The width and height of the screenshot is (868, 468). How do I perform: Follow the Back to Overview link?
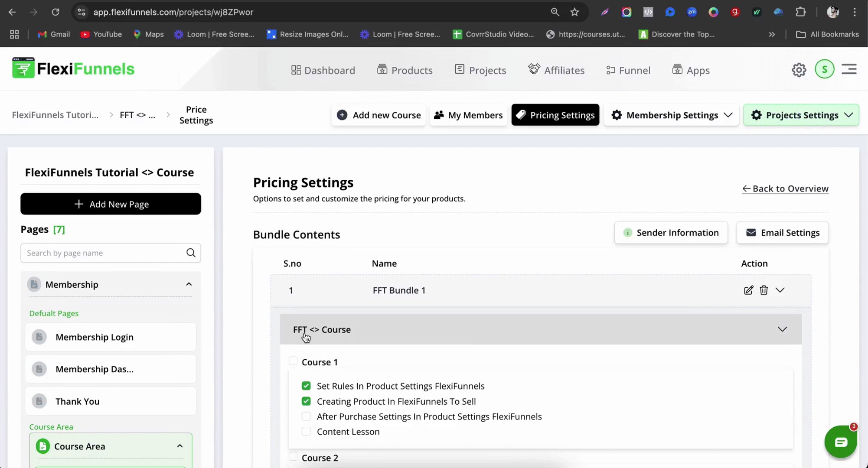(x=785, y=188)
